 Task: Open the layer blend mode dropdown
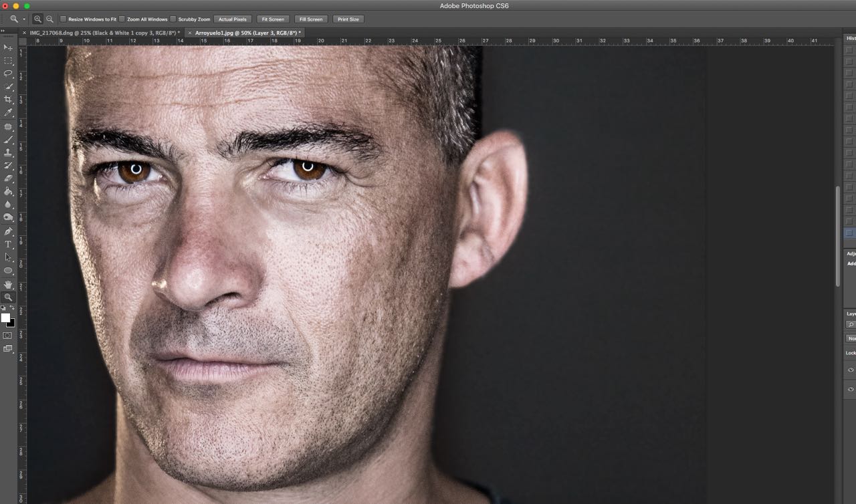pyautogui.click(x=851, y=339)
